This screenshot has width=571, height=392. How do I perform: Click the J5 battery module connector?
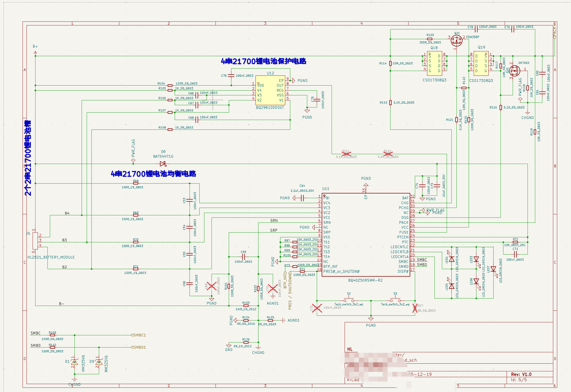[35, 240]
